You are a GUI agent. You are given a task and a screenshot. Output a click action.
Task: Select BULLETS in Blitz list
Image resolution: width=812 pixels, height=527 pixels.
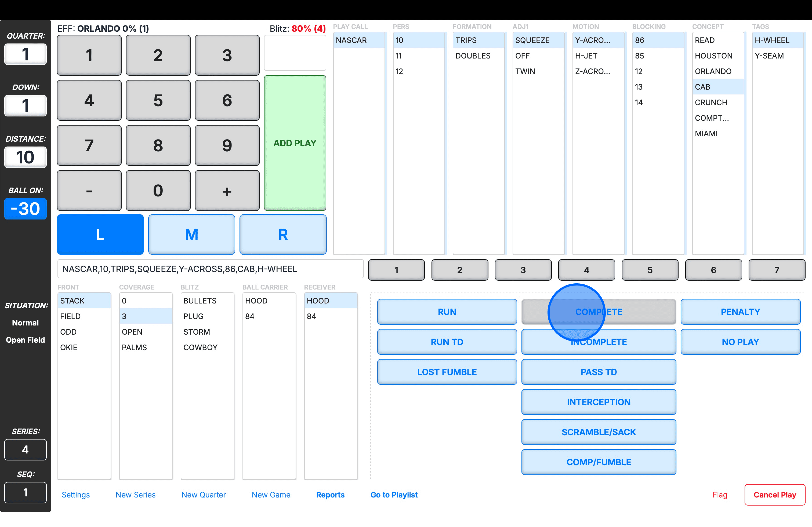(x=208, y=301)
